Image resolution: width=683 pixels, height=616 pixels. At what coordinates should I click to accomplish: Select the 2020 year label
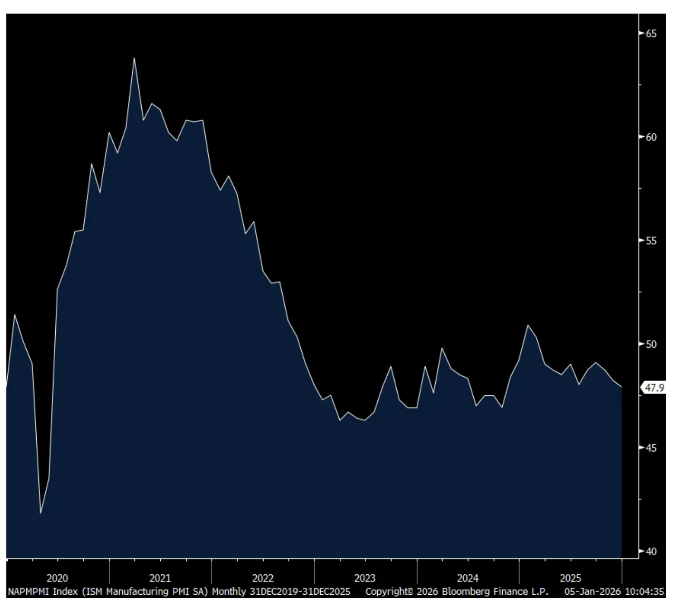58,578
